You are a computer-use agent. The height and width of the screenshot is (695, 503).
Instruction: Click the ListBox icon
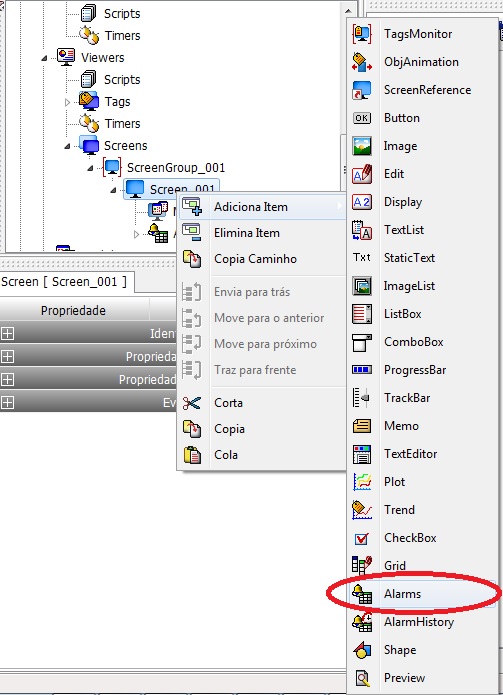click(362, 314)
